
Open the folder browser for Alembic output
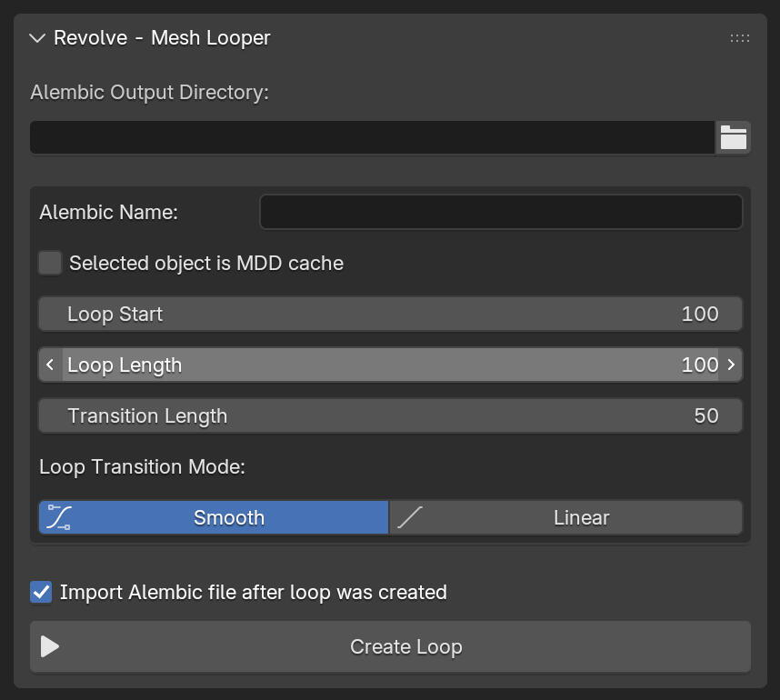733,137
